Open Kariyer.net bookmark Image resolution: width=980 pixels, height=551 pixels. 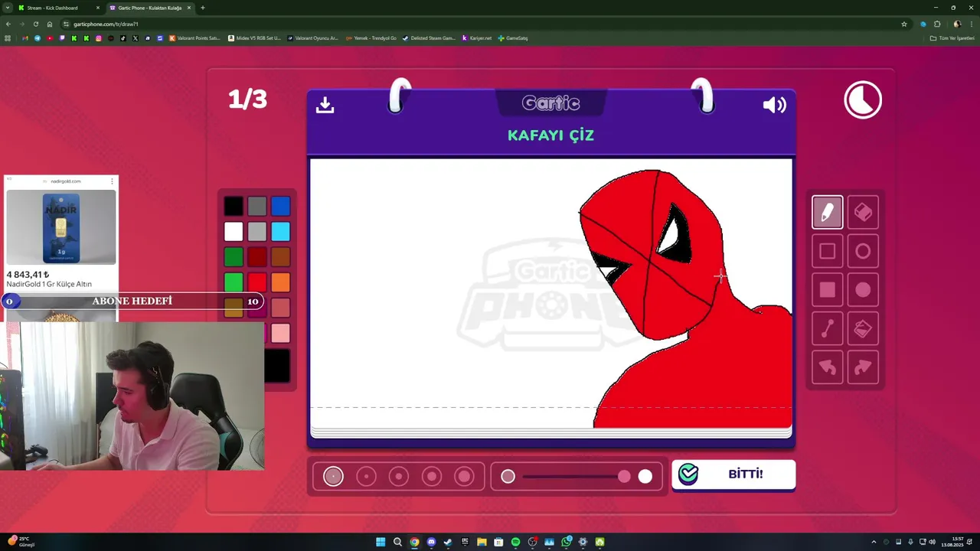[476, 38]
